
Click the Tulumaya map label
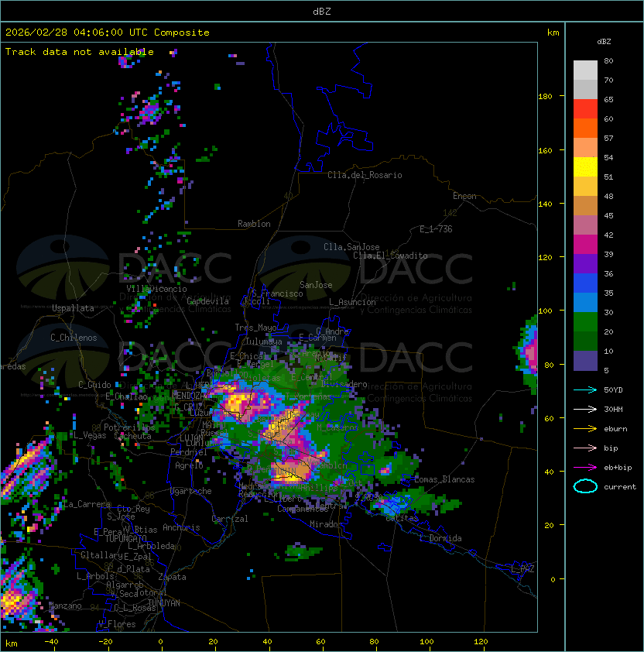[x=264, y=341]
